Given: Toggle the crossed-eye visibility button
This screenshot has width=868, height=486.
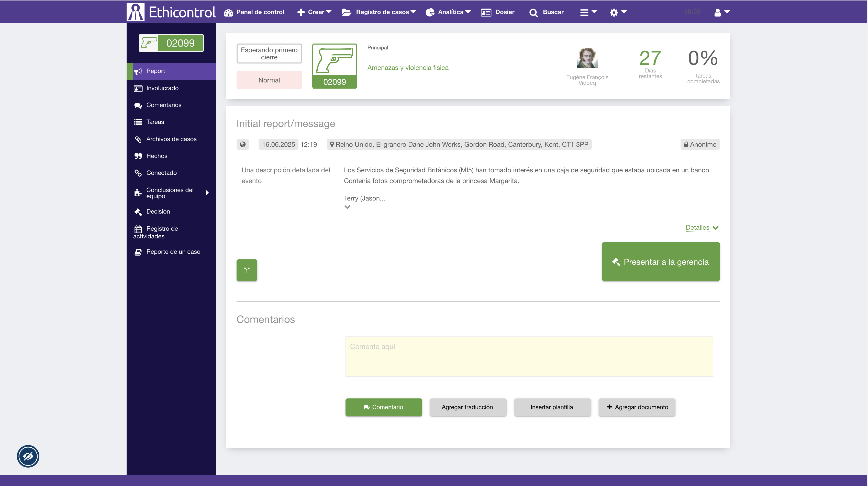Looking at the screenshot, I should click(x=28, y=456).
